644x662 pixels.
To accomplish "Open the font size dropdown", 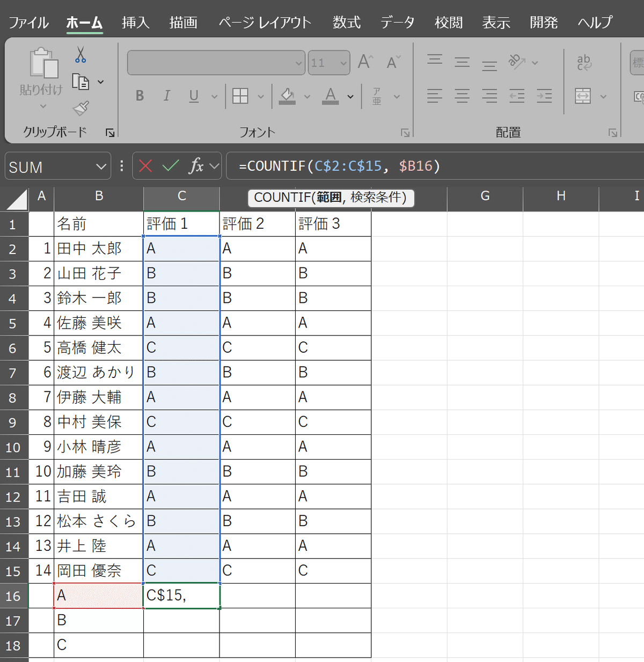I will [343, 63].
